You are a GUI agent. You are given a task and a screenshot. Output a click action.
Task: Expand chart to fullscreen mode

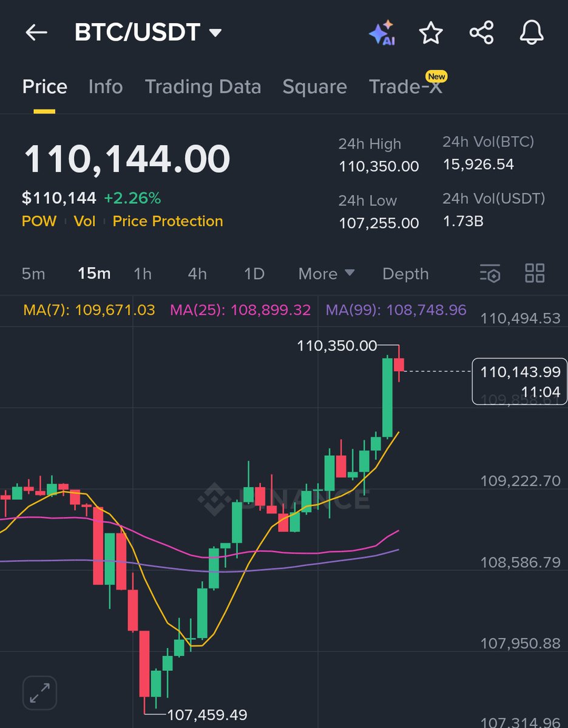(39, 692)
